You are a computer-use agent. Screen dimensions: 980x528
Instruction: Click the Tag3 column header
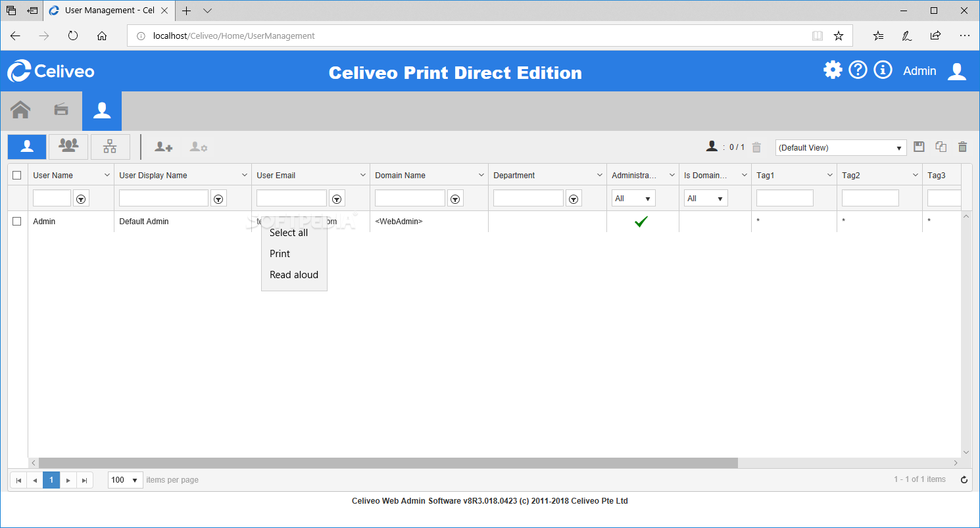942,176
